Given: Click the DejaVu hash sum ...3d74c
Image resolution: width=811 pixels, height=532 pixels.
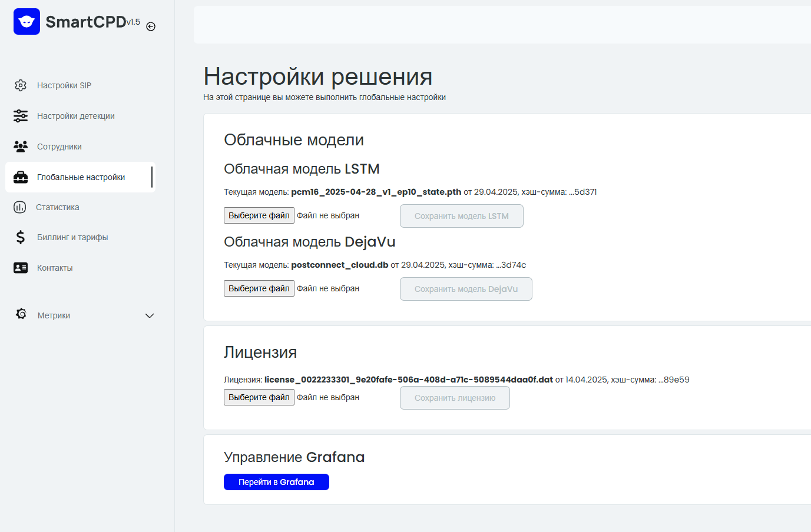Looking at the screenshot, I should pos(511,265).
